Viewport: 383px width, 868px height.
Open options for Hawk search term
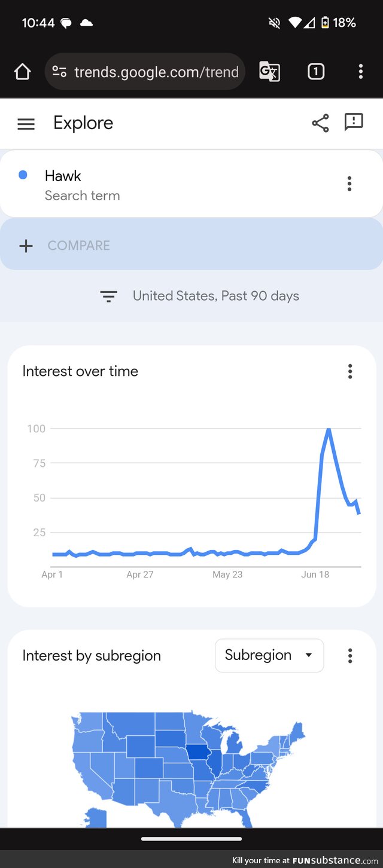[349, 184]
